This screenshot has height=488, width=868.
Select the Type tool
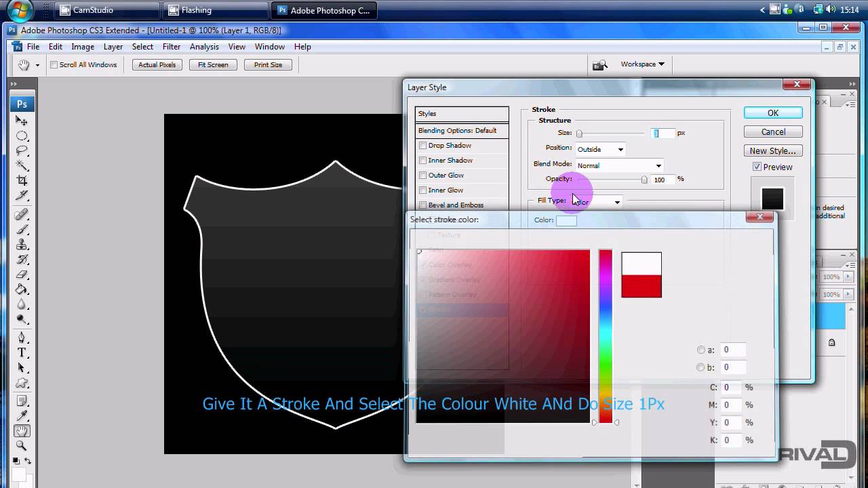pos(22,352)
